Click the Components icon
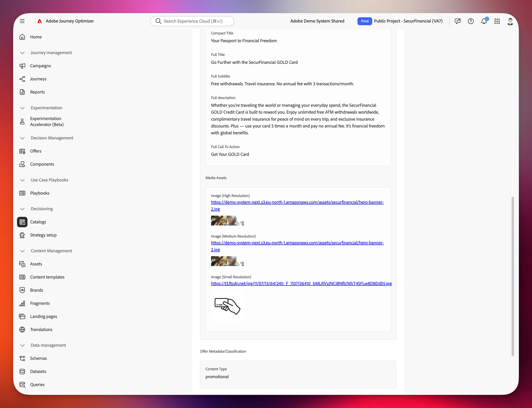This screenshot has width=532, height=408. point(22,164)
